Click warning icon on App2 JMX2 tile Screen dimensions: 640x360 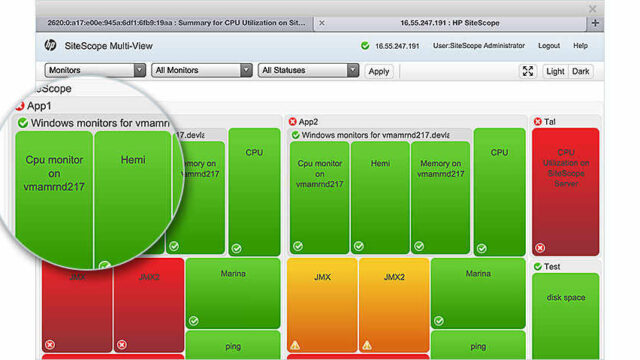pyautogui.click(x=367, y=345)
